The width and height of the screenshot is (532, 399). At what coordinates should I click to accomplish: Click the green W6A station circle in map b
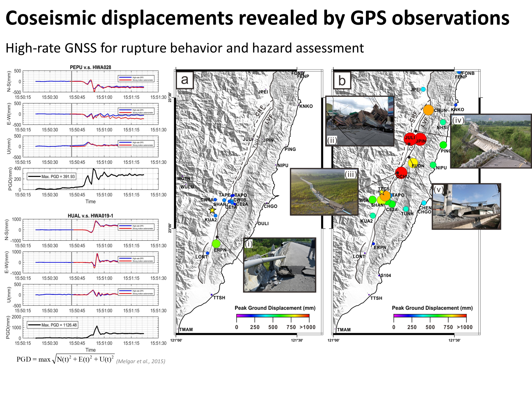tap(372, 199)
